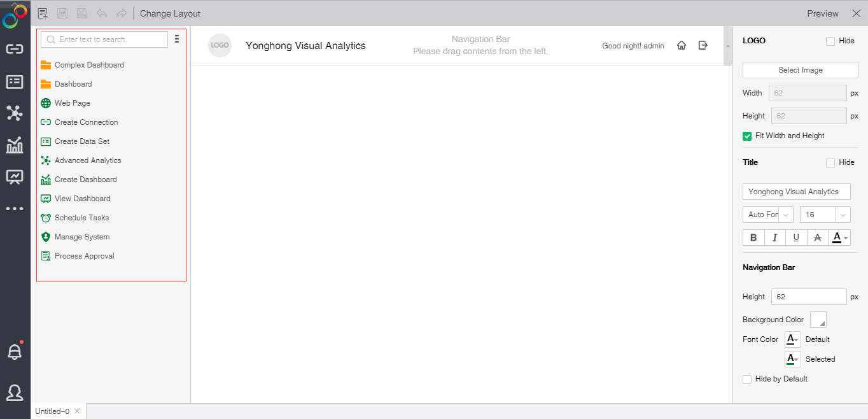Enable Hide by Default checkbox
The image size is (868, 419).
coord(747,379)
